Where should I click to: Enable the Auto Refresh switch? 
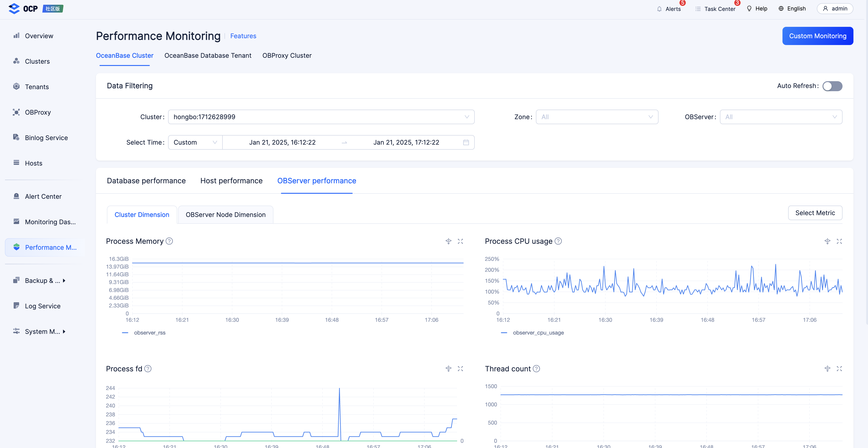point(832,86)
